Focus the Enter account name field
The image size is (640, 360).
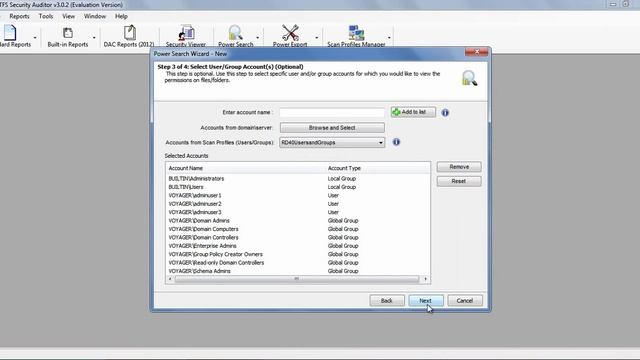click(332, 112)
